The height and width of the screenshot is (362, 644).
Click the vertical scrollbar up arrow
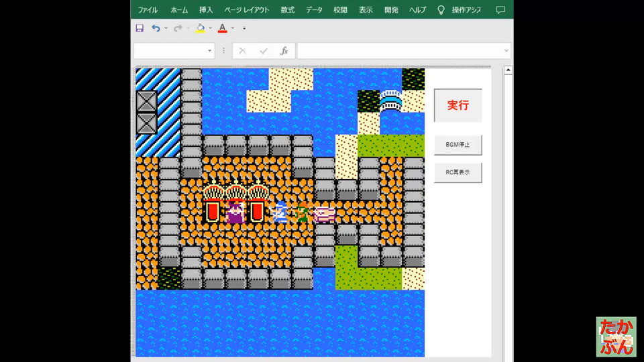tap(508, 70)
